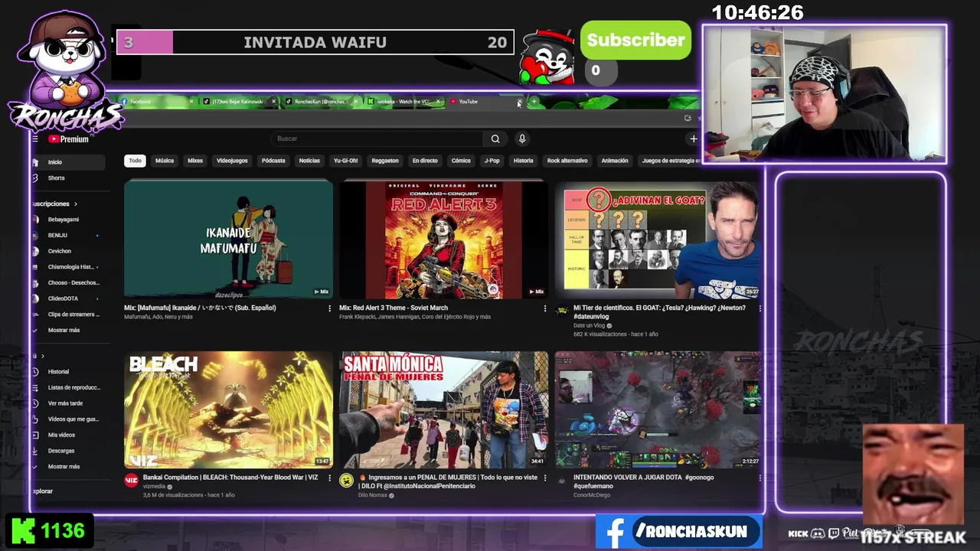The width and height of the screenshot is (980, 551).
Task: Click the plus create button beside the search bar
Action: click(x=693, y=139)
